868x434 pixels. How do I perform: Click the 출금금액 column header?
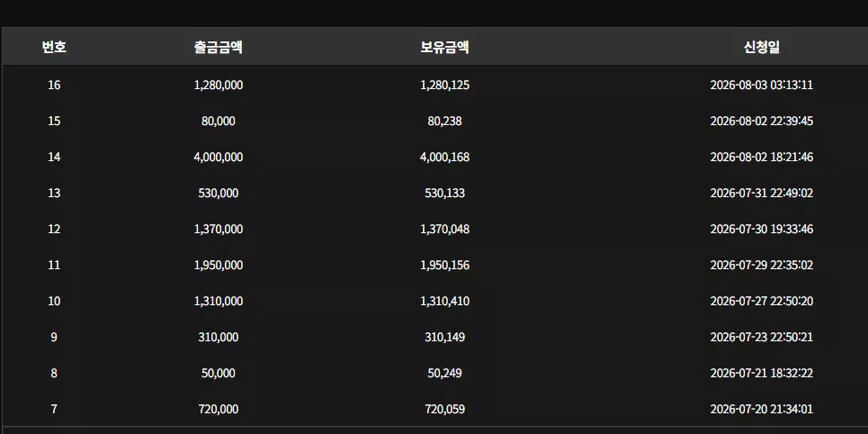[218, 47]
